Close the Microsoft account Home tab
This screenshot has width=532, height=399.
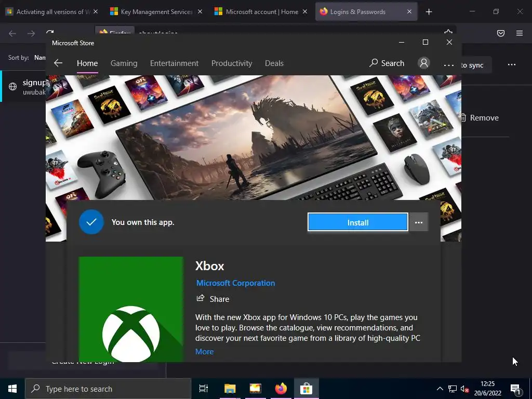coord(304,11)
